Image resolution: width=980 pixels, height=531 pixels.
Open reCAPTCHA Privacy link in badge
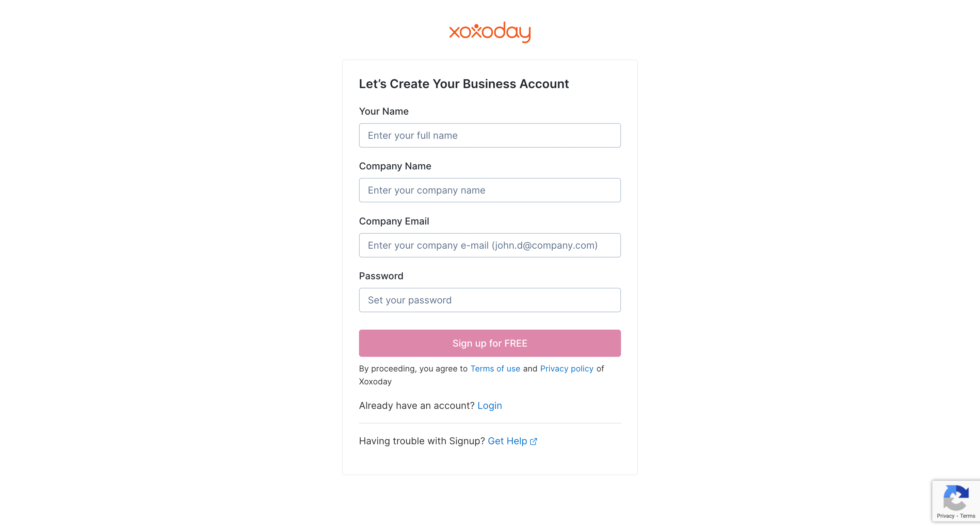tap(945, 516)
